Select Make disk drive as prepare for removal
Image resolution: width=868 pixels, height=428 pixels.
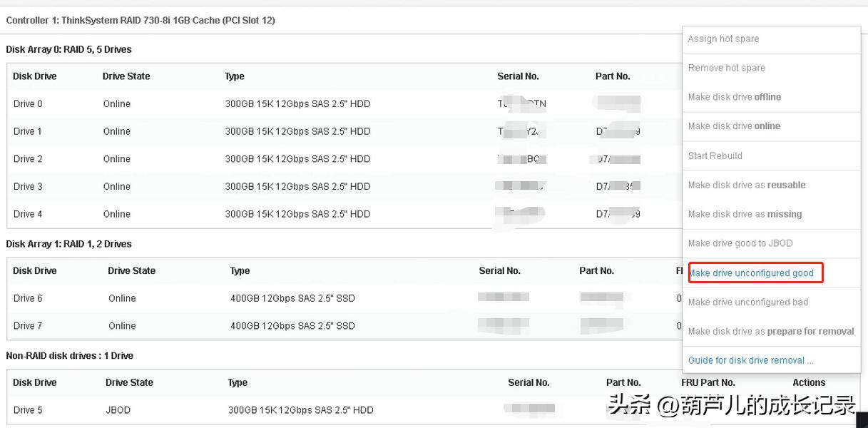click(x=771, y=331)
